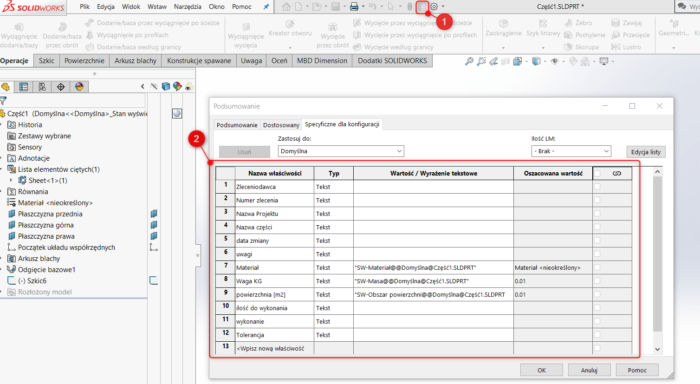This screenshot has width=700, height=384.
Task: Click the Options gear icon in the toolbar
Action: pyautogui.click(x=434, y=7)
